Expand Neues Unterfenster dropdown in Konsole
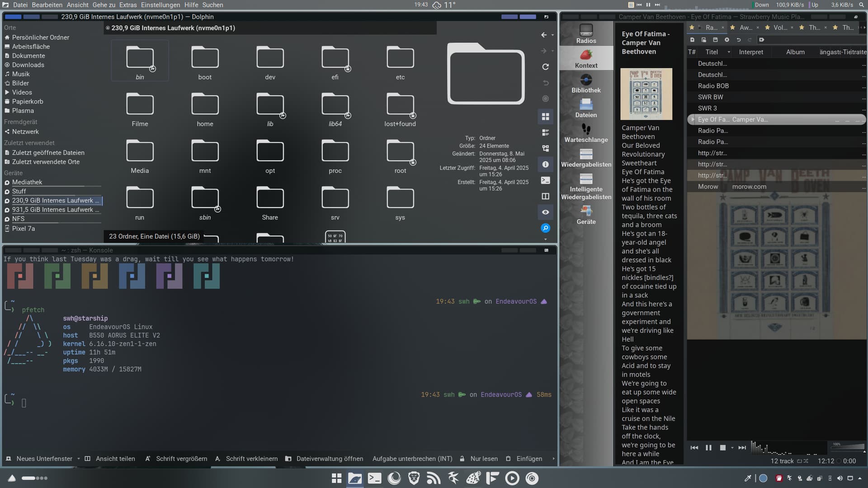The image size is (868, 488). click(79, 459)
